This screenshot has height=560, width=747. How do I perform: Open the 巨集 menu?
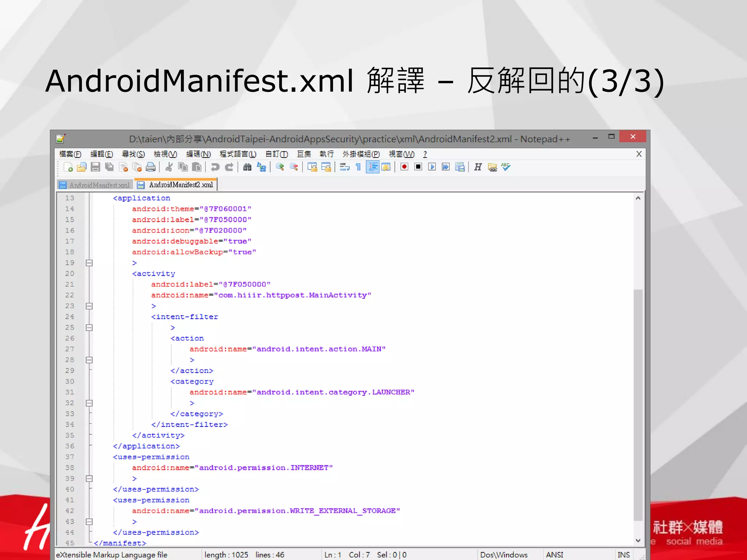tap(304, 154)
